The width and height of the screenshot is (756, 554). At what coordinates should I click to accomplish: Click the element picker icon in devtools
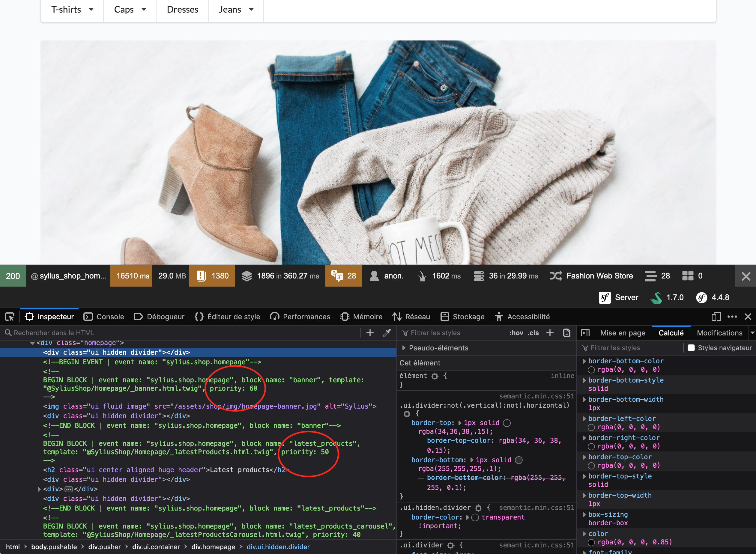[x=10, y=317]
